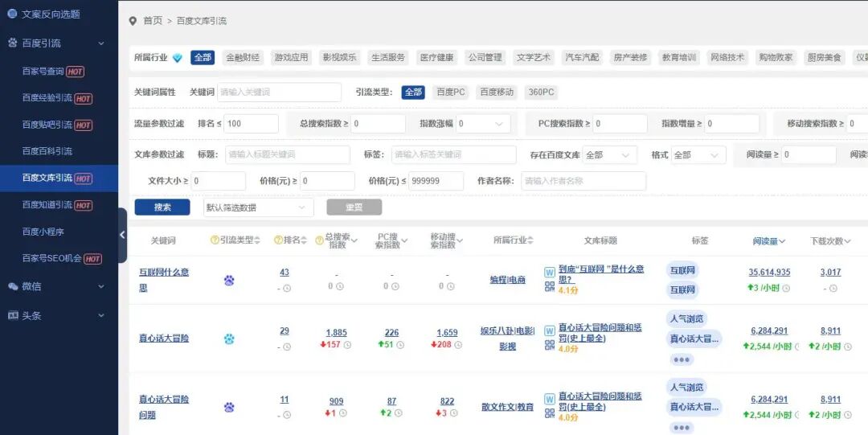Sort by 所属行业 column
868x435 pixels.
[513, 240]
